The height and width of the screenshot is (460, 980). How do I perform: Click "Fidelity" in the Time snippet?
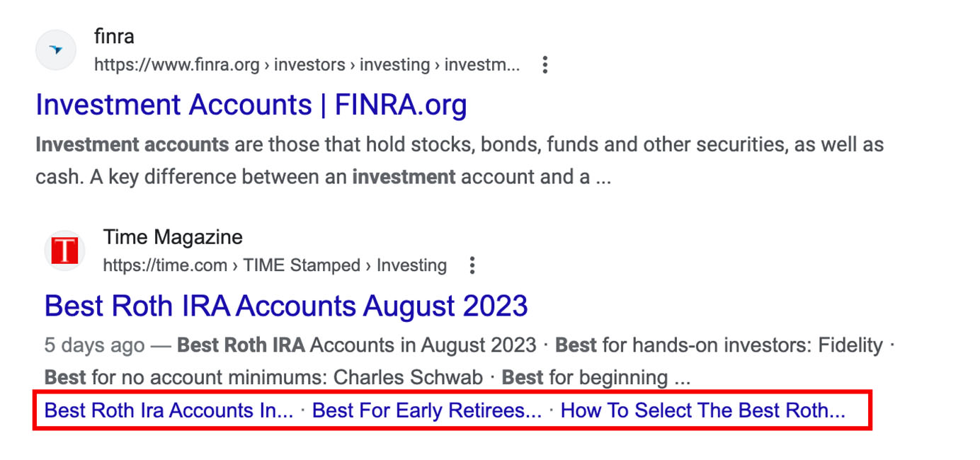pyautogui.click(x=850, y=345)
